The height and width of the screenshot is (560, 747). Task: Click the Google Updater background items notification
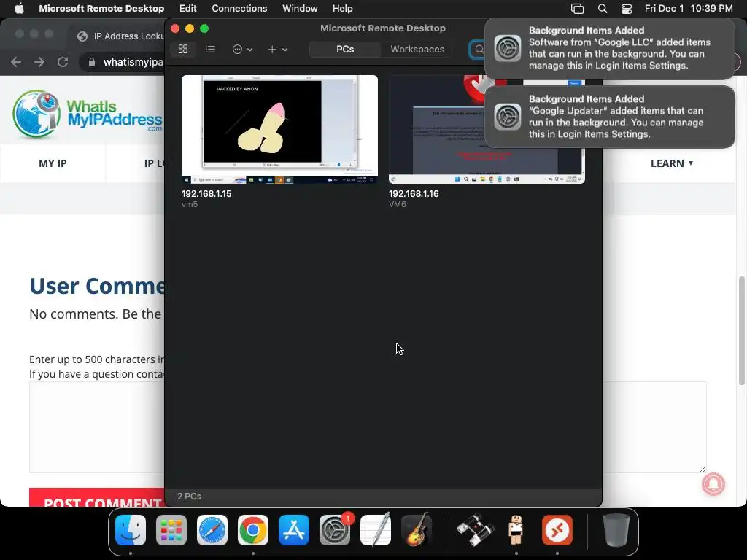click(609, 117)
